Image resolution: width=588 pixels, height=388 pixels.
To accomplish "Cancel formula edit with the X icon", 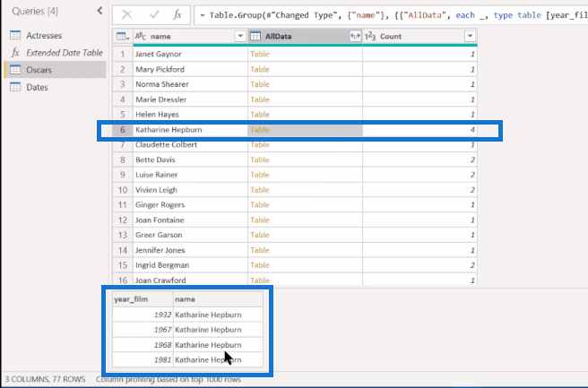I will [127, 15].
